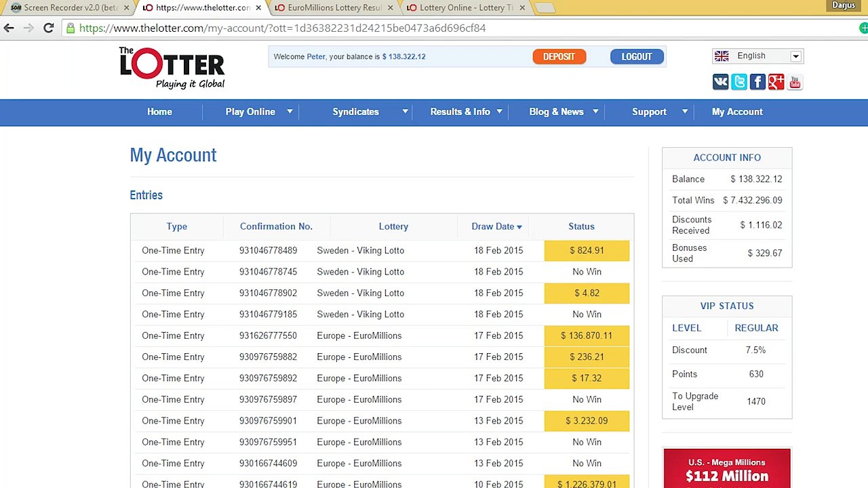Open the YouTube channel icon

[x=795, y=82]
